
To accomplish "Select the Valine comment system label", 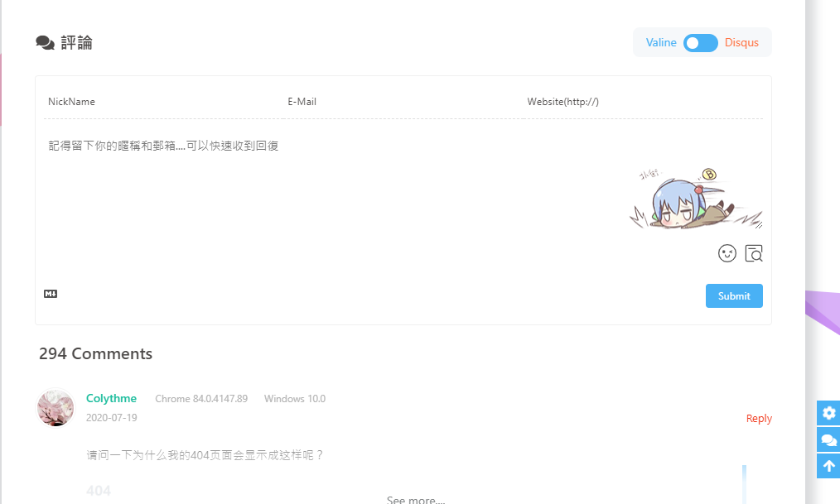I will tap(661, 43).
